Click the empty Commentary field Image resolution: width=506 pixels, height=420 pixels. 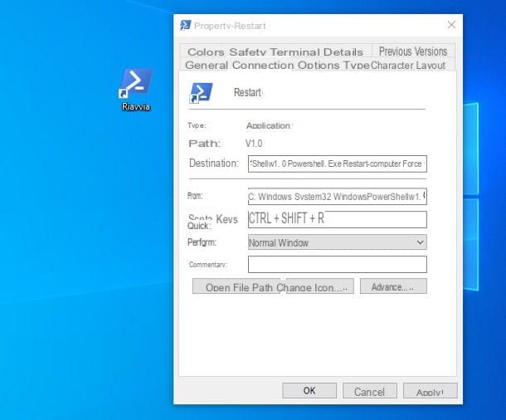[338, 265]
